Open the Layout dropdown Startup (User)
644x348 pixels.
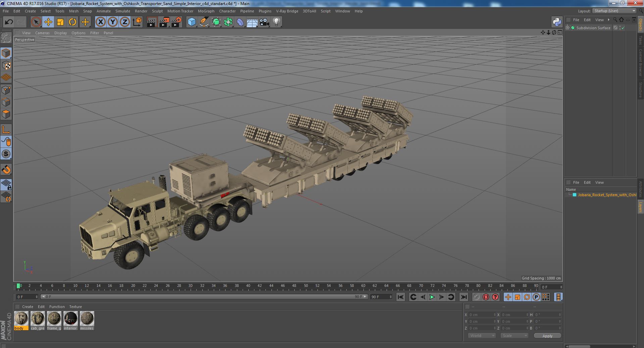614,11
